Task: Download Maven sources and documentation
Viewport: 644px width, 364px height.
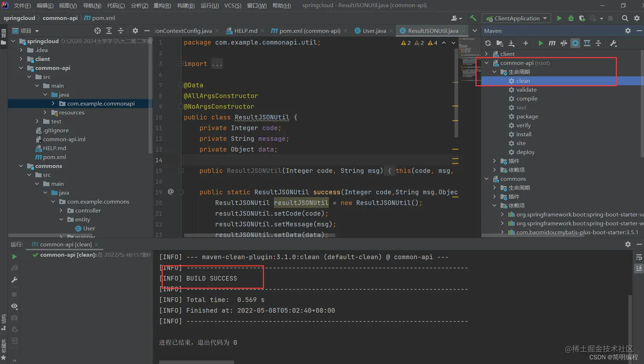Action: [x=512, y=43]
